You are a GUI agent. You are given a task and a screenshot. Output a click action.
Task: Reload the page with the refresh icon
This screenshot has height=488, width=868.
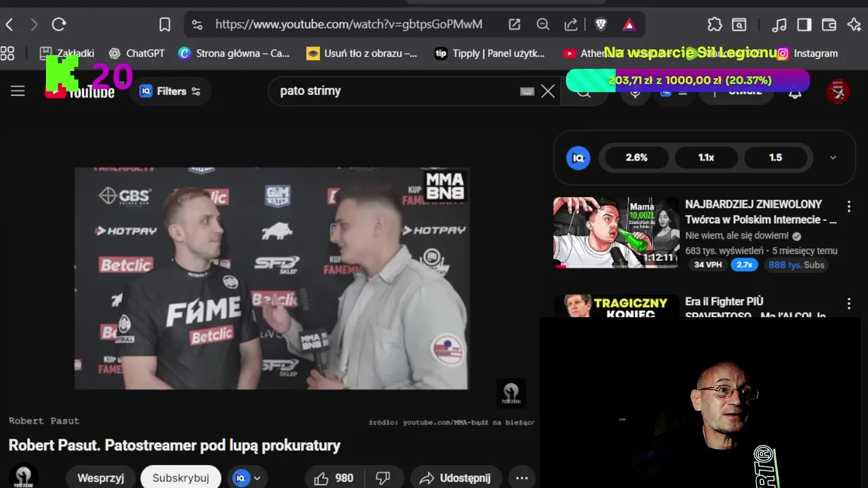[x=59, y=25]
